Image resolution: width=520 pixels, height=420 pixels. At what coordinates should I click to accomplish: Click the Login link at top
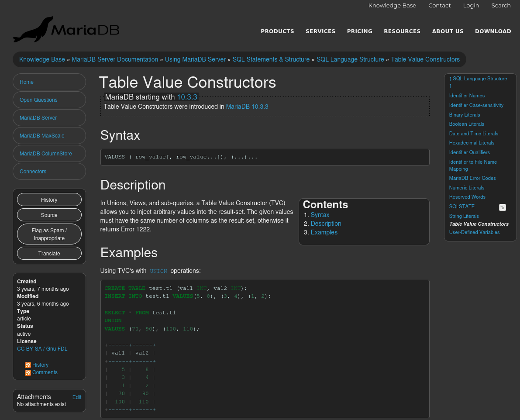471,6
